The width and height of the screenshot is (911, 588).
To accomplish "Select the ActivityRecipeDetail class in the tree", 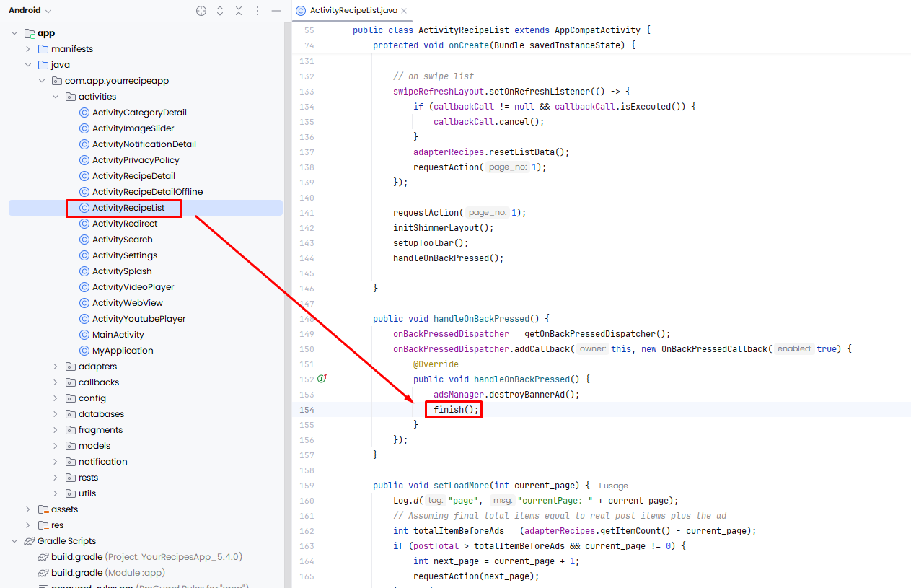I will pos(133,176).
